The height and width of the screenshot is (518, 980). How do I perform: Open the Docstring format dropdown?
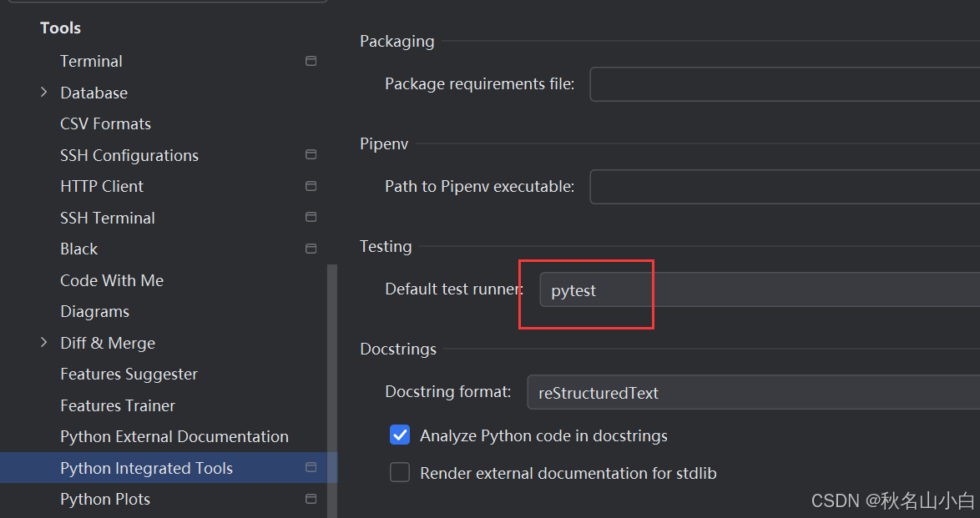(x=753, y=392)
